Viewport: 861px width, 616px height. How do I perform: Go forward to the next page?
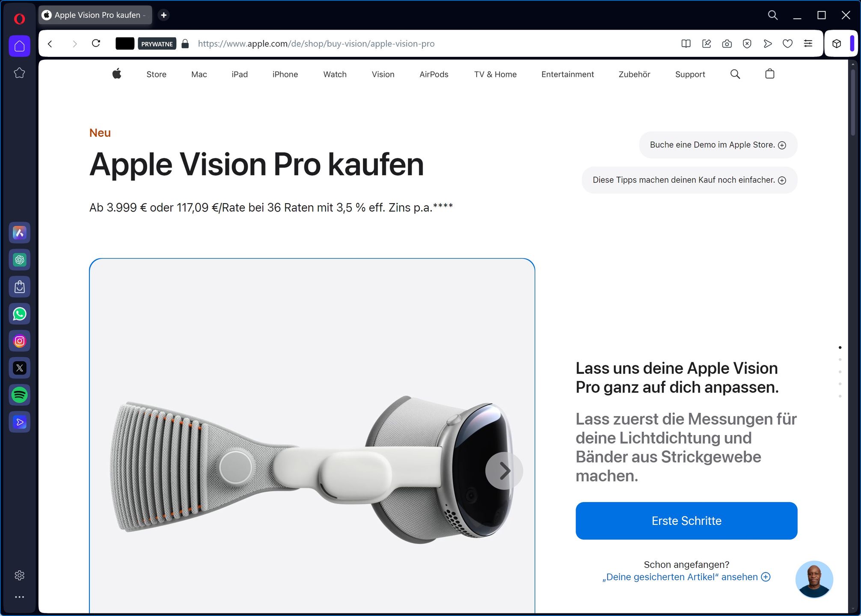point(74,44)
